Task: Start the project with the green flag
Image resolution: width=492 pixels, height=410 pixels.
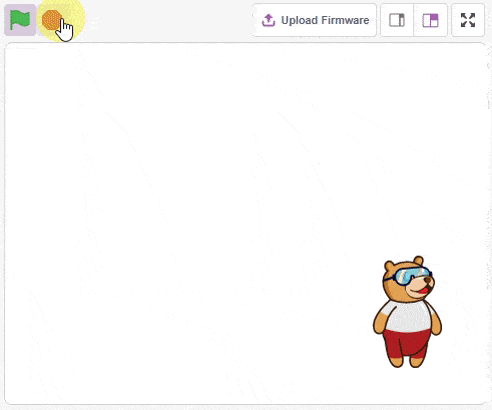Action: (20, 20)
